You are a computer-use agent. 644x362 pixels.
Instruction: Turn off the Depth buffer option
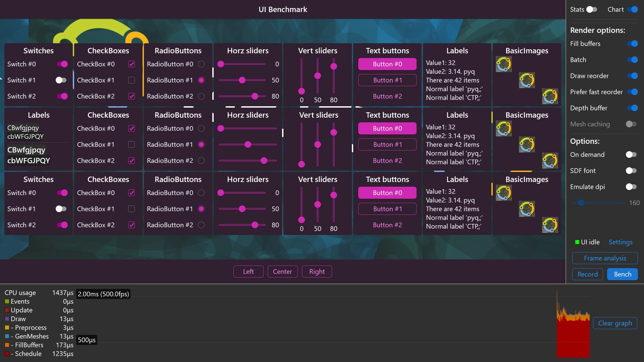click(632, 108)
